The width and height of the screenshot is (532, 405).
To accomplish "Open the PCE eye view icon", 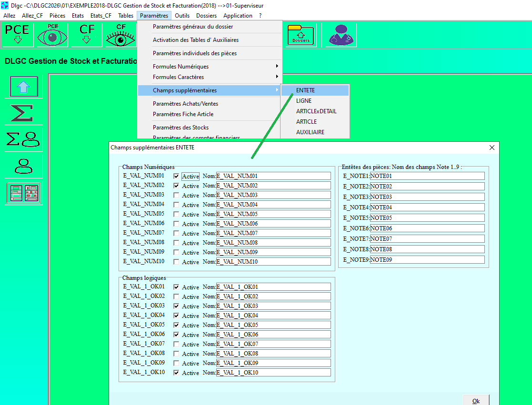I will pyautogui.click(x=52, y=34).
